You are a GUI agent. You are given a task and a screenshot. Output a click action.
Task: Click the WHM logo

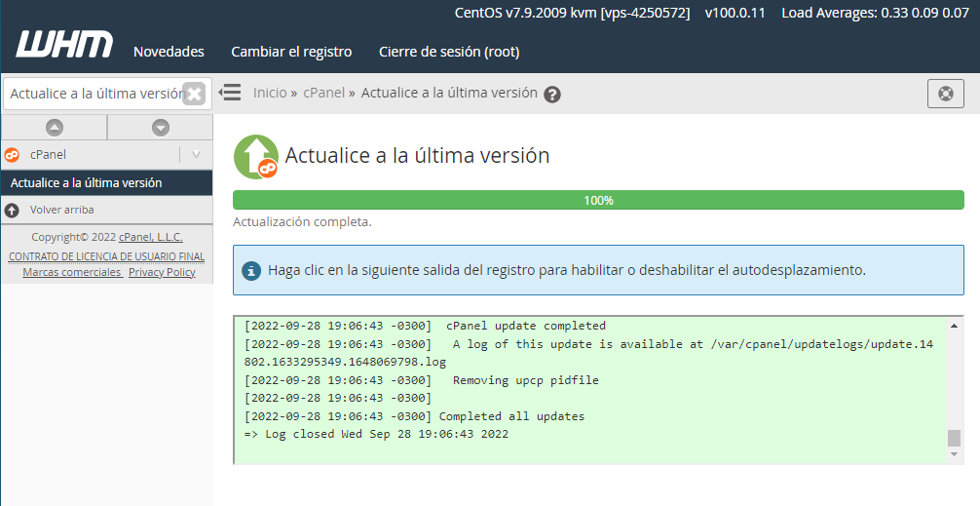[64, 45]
